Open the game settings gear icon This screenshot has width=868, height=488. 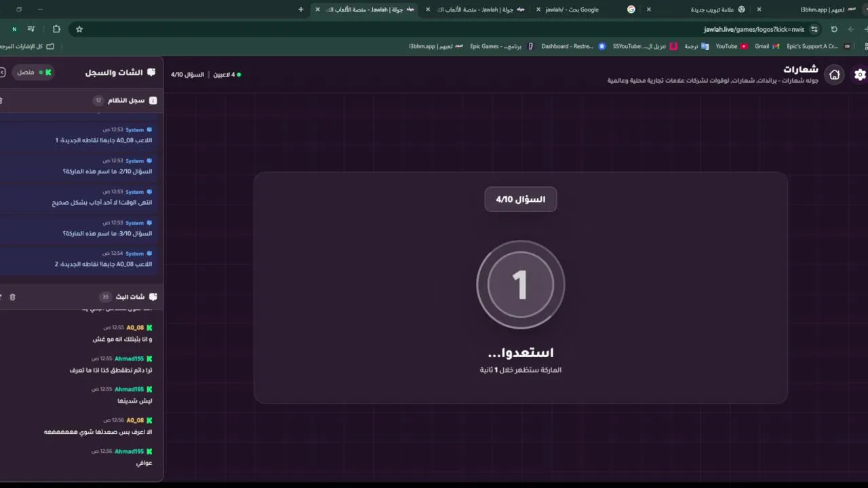[860, 75]
